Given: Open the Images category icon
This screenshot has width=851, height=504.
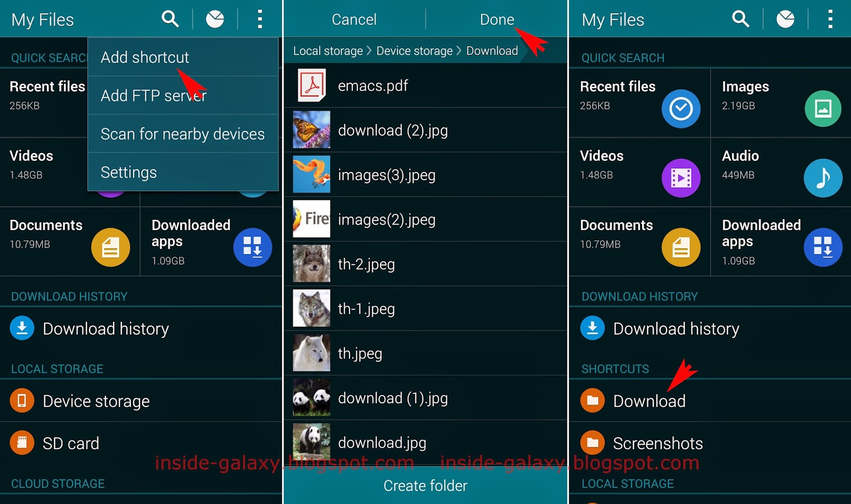Looking at the screenshot, I should coord(823,108).
